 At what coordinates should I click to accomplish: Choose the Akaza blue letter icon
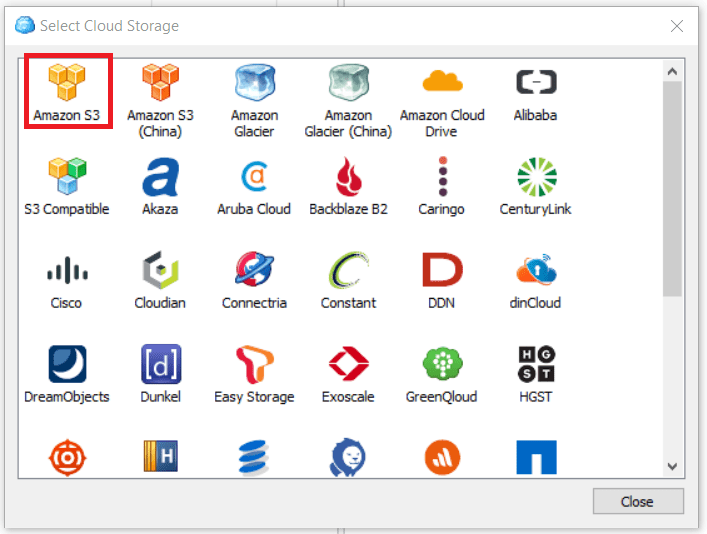(161, 176)
